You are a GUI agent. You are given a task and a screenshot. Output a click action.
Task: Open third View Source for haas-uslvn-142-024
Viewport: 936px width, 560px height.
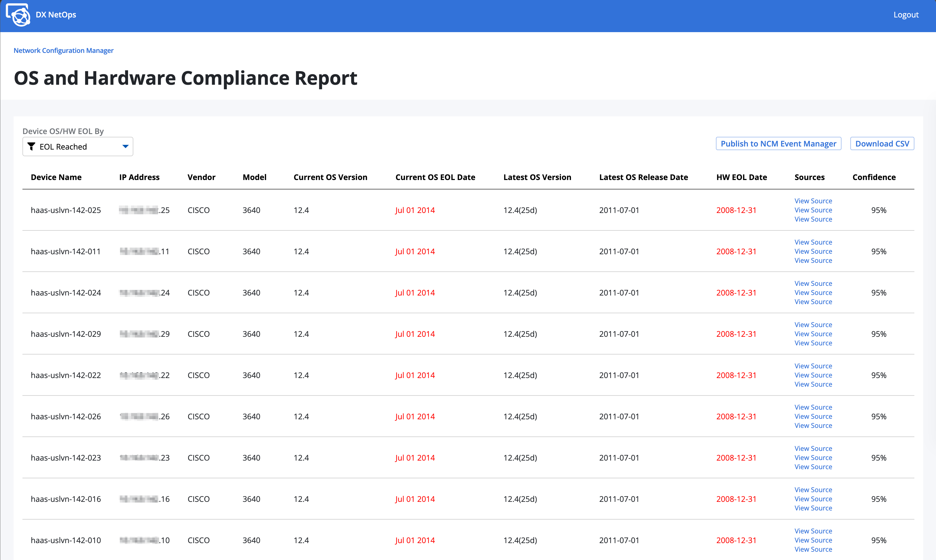[x=813, y=302]
